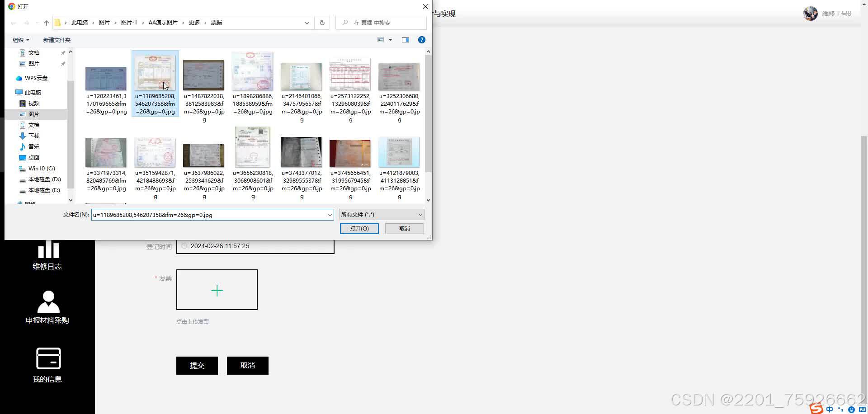Select thumbnail u=3515942871 image
Image resolution: width=868 pixels, height=414 pixels.
tap(155, 153)
